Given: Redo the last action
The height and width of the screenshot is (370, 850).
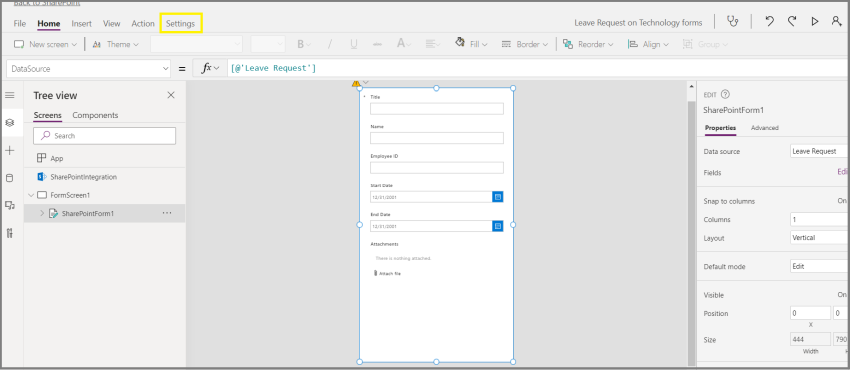Looking at the screenshot, I should click(792, 22).
